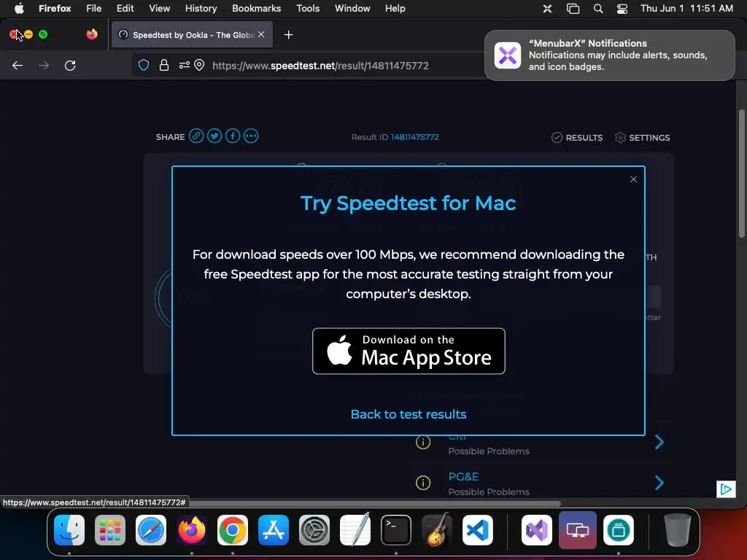Image resolution: width=747 pixels, height=560 pixels.
Task: Open the Window menu
Action: (352, 8)
